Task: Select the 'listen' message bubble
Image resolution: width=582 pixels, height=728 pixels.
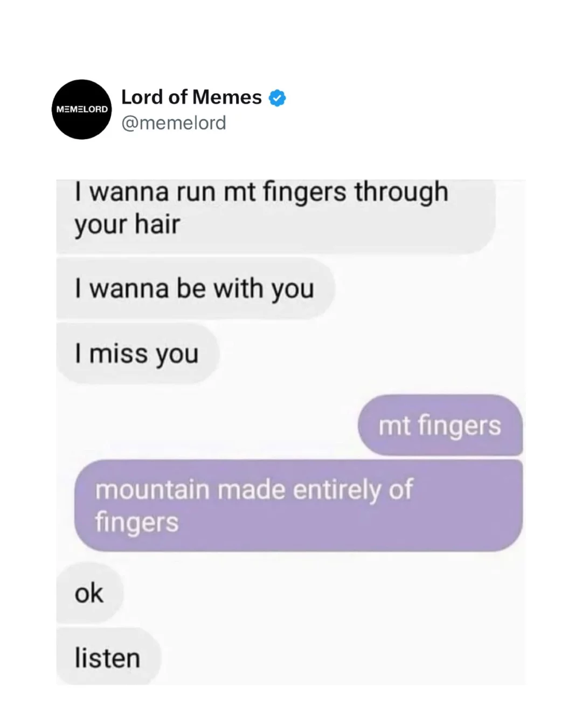Action: (108, 657)
